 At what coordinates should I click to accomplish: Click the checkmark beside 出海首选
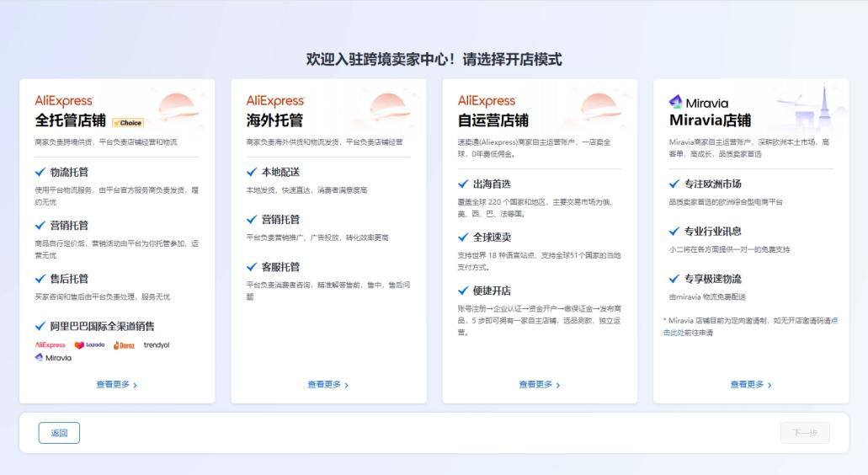pyautogui.click(x=463, y=184)
